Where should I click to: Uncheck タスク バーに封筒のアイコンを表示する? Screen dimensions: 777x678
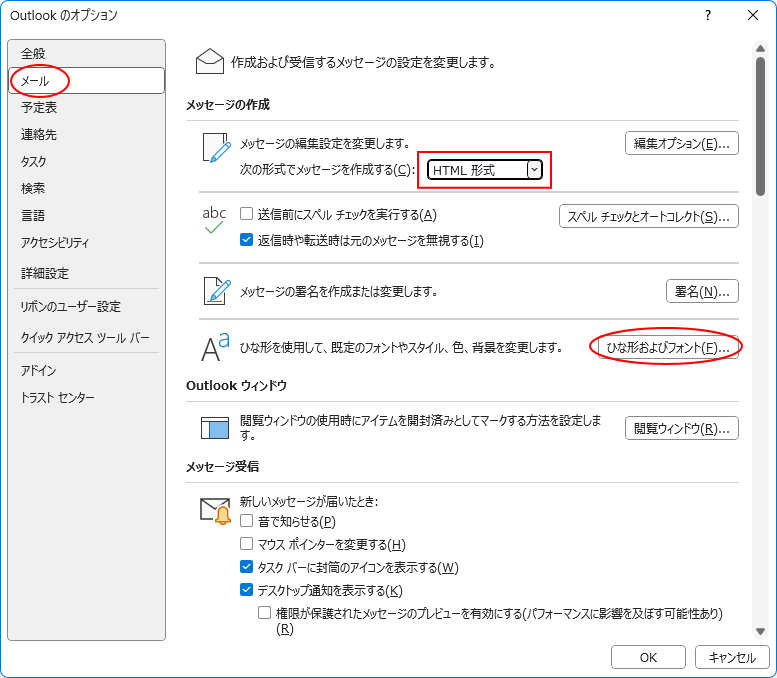(246, 566)
